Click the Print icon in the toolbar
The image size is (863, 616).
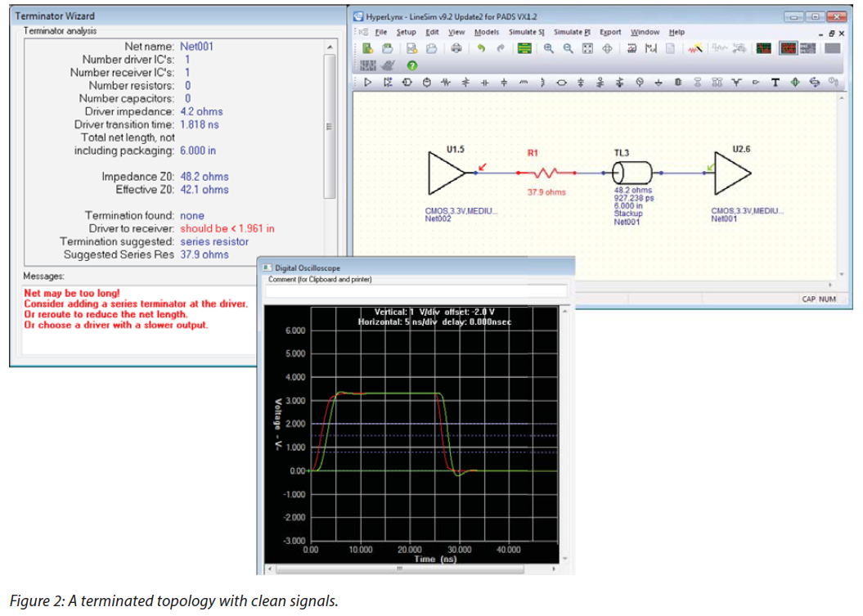pyautogui.click(x=456, y=49)
